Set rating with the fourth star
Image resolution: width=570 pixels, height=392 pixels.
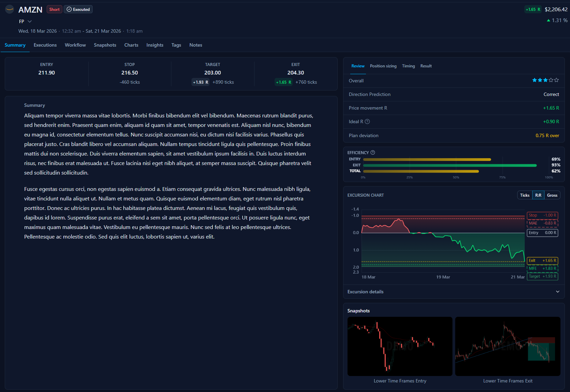(x=551, y=80)
